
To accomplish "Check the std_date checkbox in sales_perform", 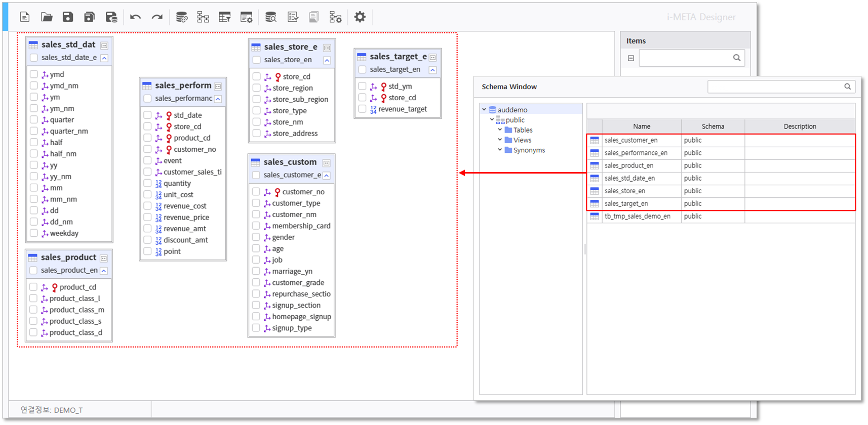I will tap(147, 115).
